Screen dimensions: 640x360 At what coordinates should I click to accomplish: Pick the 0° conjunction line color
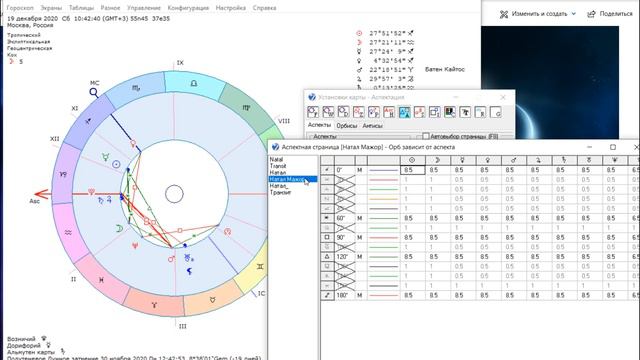(x=383, y=170)
